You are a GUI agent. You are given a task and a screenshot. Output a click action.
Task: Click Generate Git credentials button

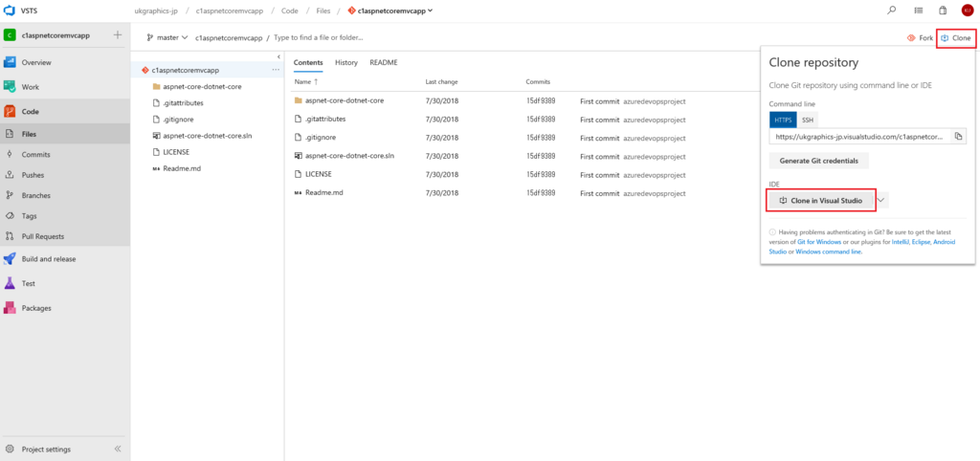click(819, 161)
